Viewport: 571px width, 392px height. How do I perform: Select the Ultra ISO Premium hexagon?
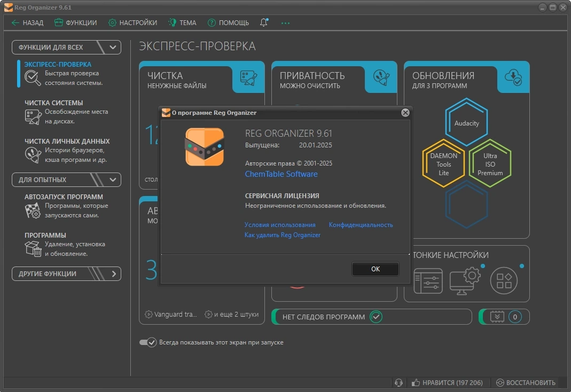[x=490, y=164]
